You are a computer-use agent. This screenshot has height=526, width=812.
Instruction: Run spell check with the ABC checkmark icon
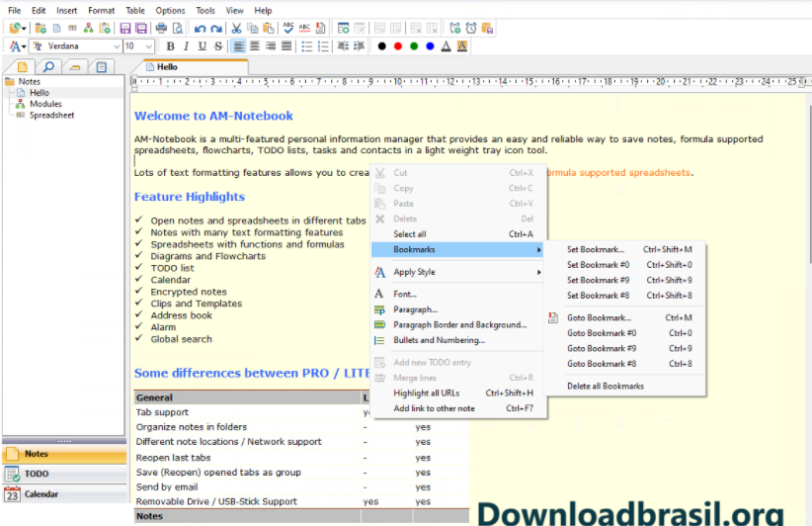(288, 29)
